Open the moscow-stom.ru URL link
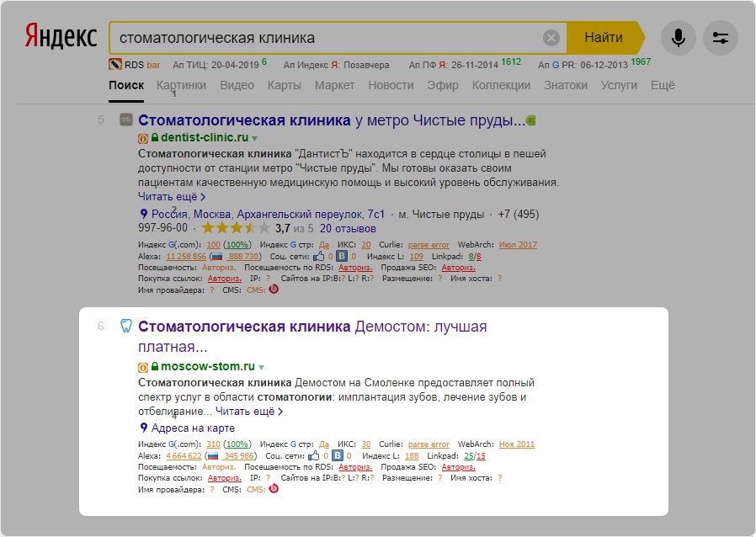The image size is (756, 537). pos(208,366)
